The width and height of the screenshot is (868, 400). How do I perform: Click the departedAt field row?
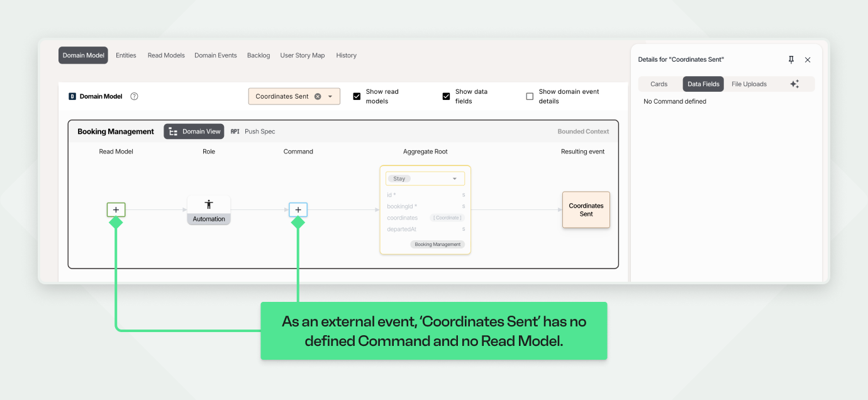pos(425,229)
